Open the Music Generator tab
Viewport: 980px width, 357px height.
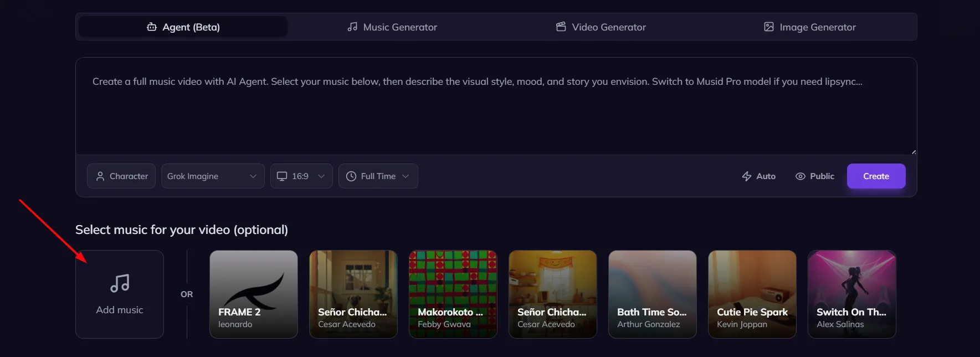pos(392,27)
